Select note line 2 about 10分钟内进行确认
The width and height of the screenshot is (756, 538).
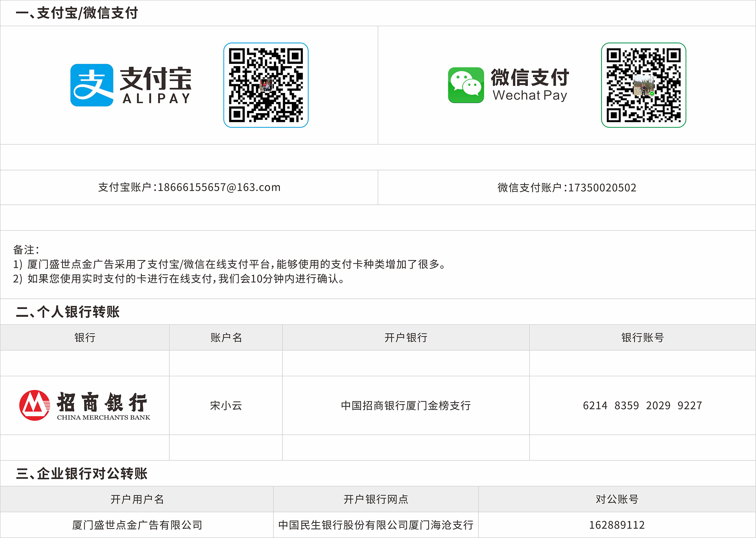(x=179, y=279)
